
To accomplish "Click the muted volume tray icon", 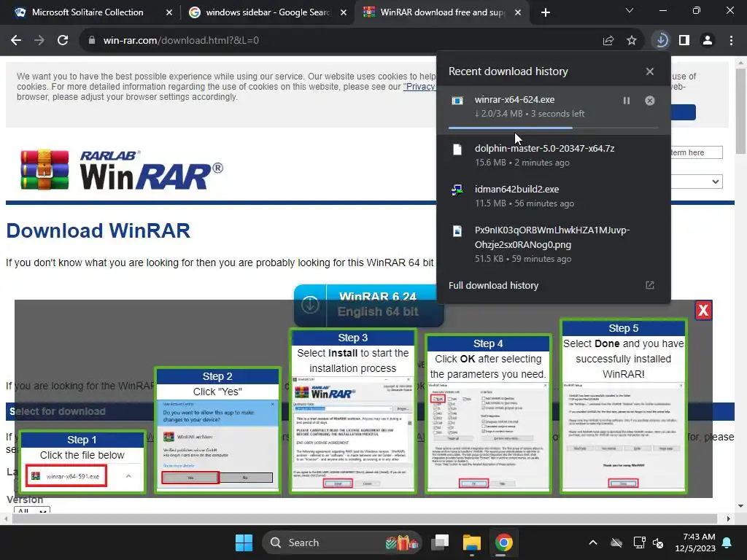I will click(658, 542).
